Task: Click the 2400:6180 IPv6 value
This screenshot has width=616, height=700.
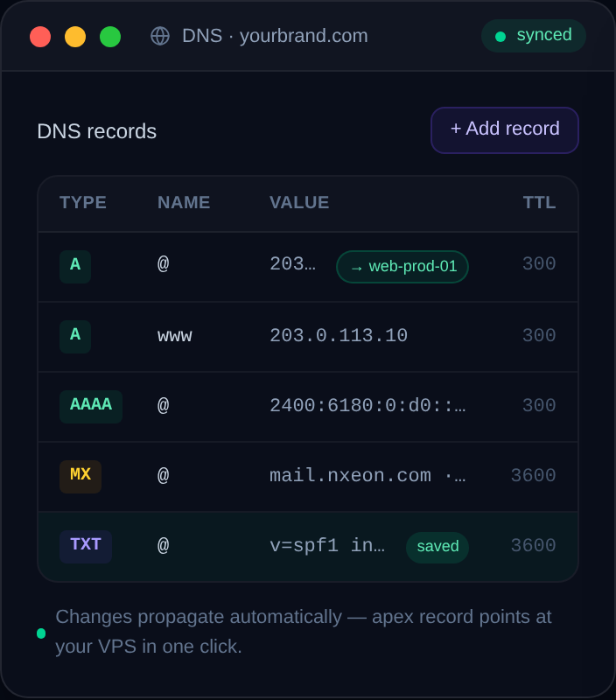Action: (367, 406)
